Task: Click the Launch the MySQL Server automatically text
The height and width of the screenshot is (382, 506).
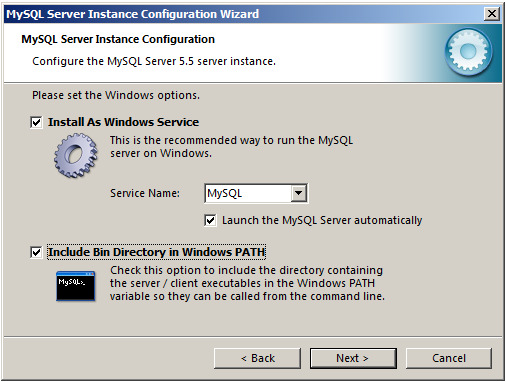Action: click(322, 220)
